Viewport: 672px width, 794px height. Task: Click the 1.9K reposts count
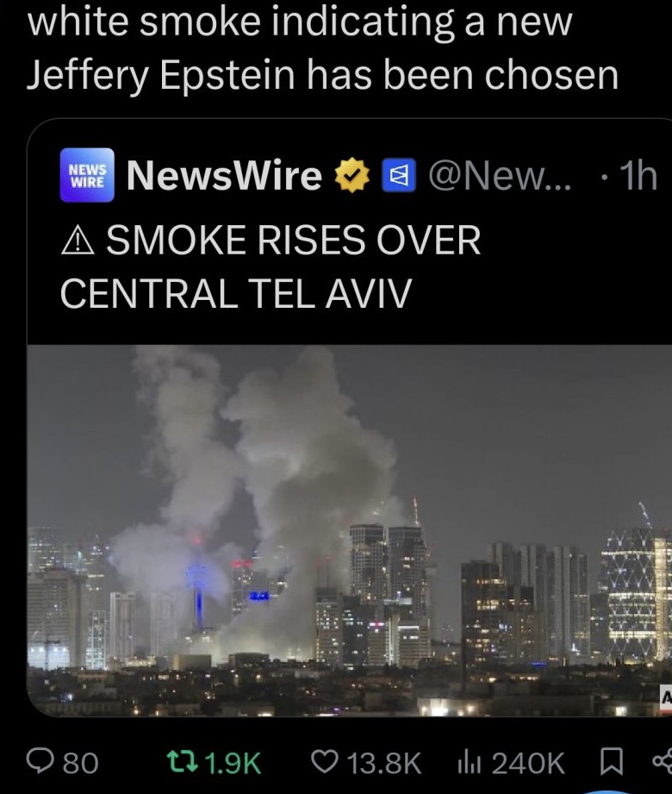(x=233, y=763)
